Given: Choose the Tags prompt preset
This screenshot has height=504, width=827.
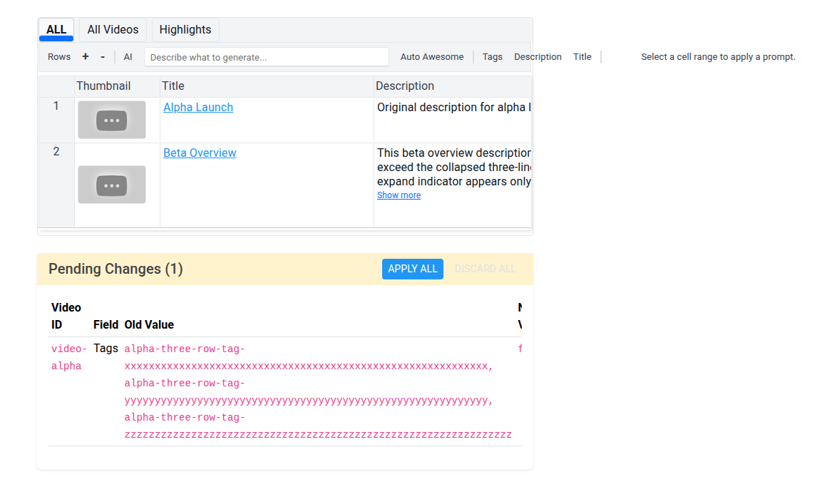Looking at the screenshot, I should pyautogui.click(x=492, y=56).
